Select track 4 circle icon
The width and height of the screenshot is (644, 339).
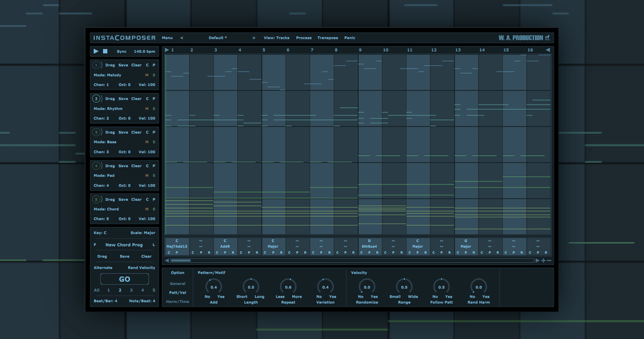[x=96, y=165]
